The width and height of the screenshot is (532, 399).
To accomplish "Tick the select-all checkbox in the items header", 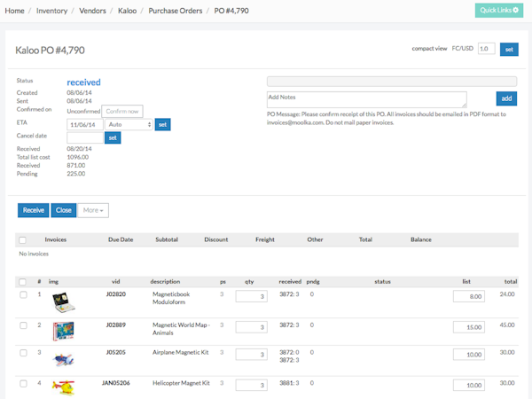I will 22,282.
